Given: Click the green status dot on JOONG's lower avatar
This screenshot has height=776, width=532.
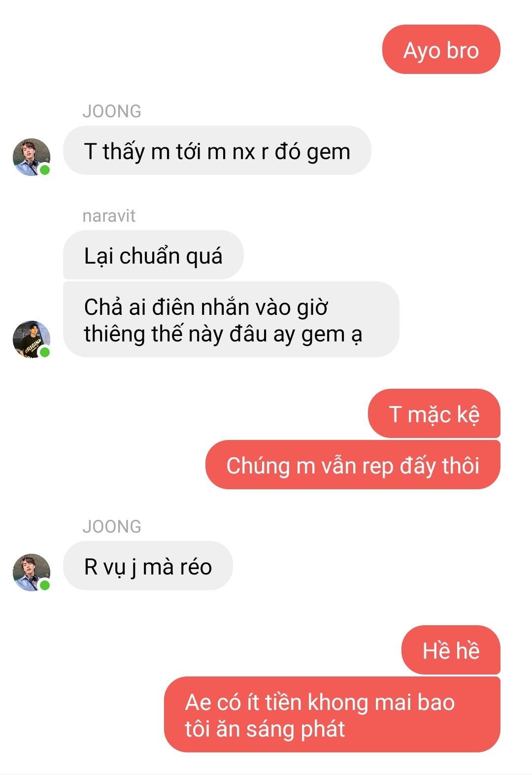Looking at the screenshot, I should (x=45, y=585).
